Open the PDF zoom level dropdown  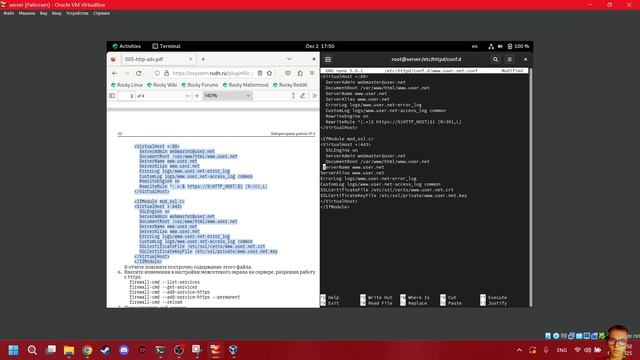click(227, 96)
